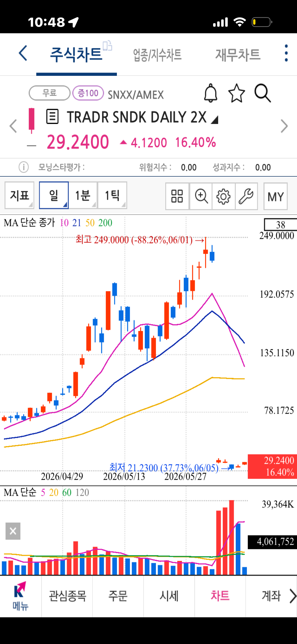Open the stock detail document icon
The width and height of the screenshot is (297, 644).
pos(52,116)
